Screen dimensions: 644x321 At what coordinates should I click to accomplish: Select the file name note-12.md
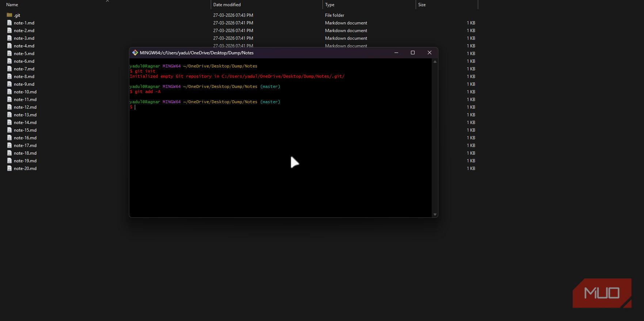(x=25, y=107)
